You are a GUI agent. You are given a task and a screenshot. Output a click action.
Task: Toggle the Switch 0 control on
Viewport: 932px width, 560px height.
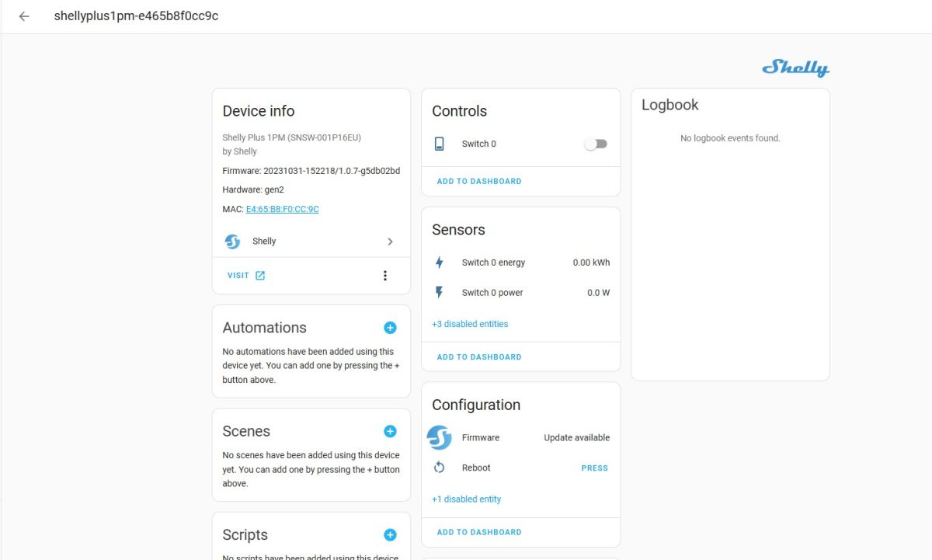(596, 144)
